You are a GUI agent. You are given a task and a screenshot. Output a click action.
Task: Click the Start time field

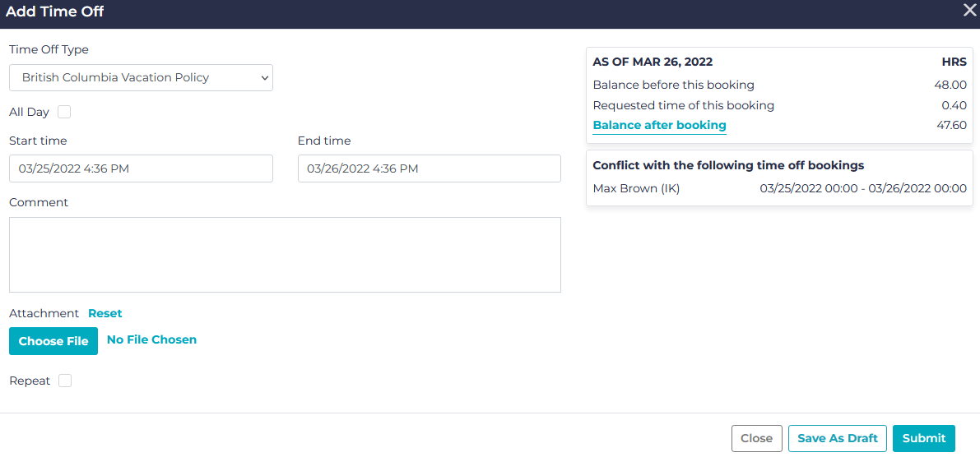141,168
